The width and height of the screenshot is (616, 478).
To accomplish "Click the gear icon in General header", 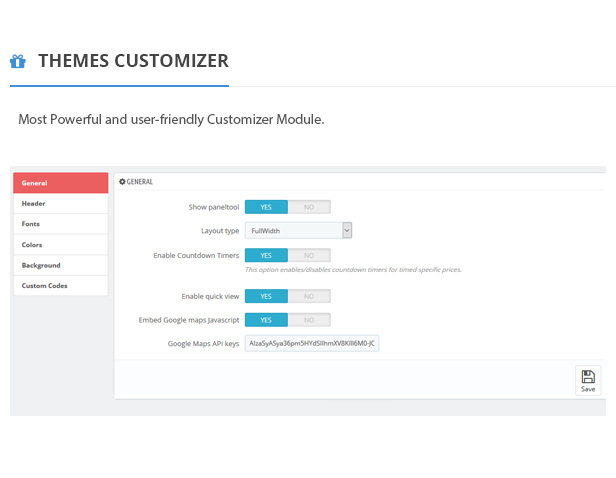I will pos(122,181).
